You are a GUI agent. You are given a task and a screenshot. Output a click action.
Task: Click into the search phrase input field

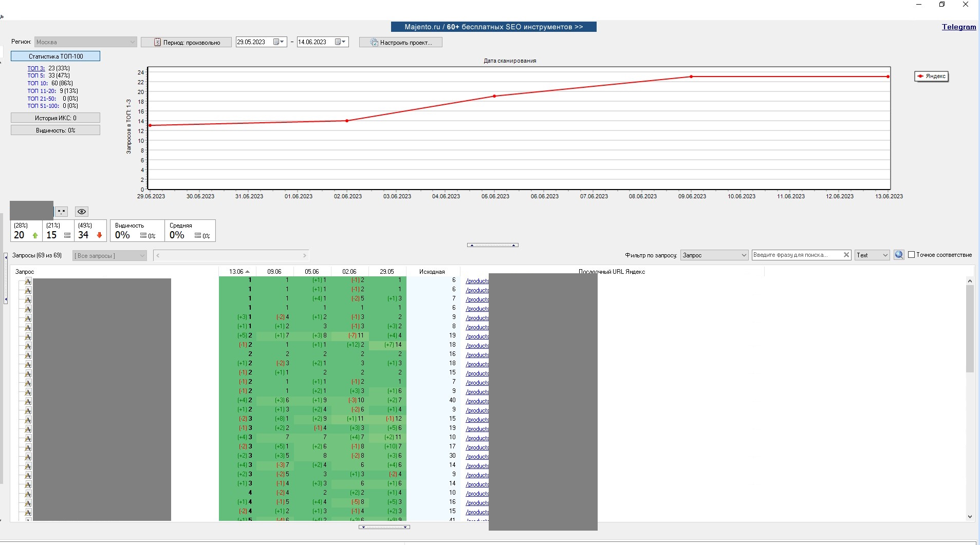796,255
